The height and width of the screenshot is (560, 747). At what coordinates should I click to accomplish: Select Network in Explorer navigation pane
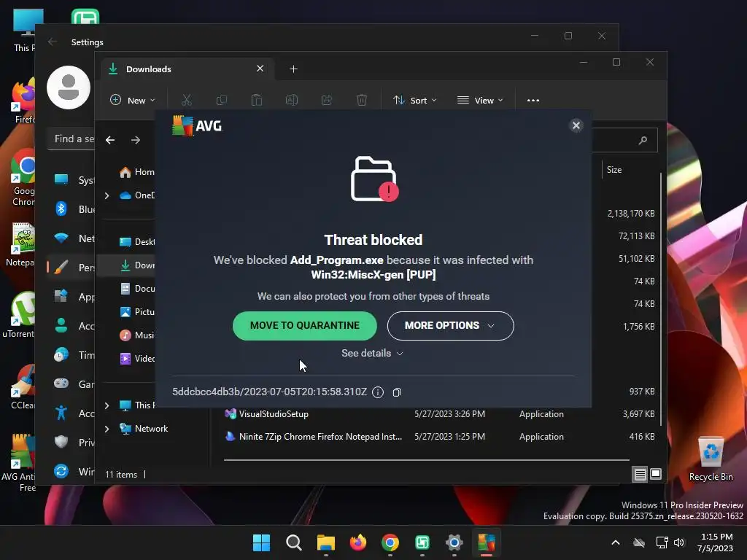tap(144, 429)
